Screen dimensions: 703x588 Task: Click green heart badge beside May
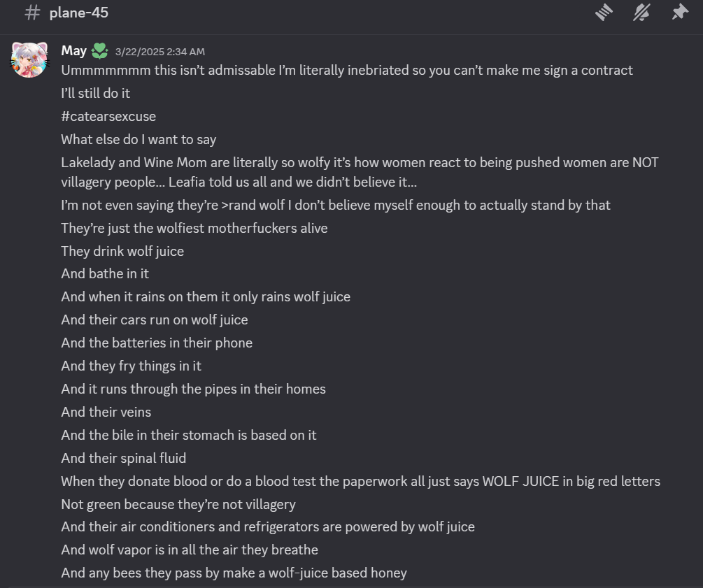point(99,51)
